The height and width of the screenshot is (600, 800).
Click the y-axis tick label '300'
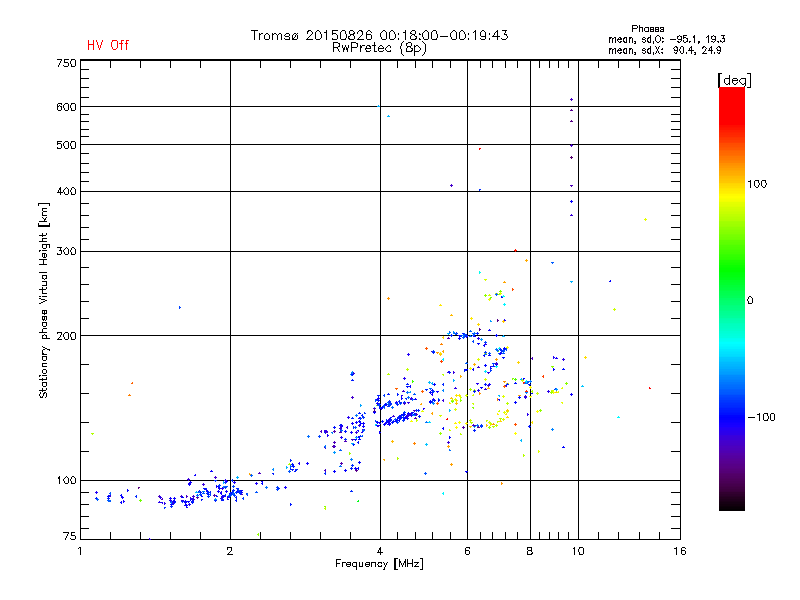pos(66,251)
